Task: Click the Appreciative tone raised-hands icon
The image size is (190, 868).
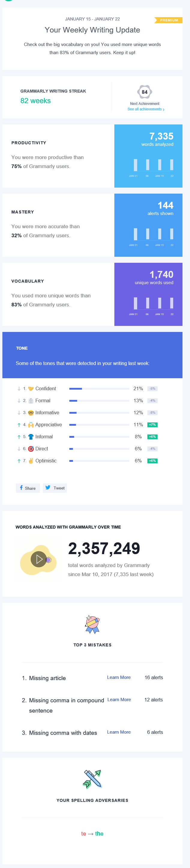Action: [31, 425]
